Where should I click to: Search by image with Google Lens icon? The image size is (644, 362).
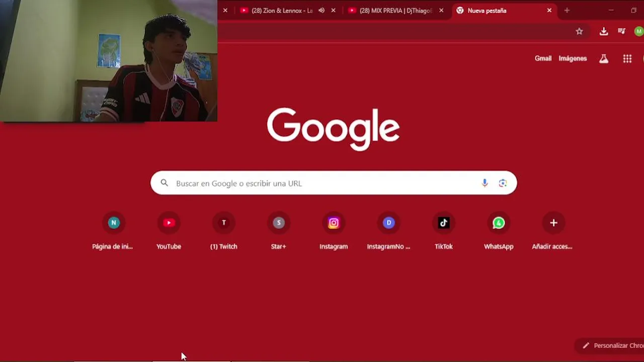pos(503,183)
